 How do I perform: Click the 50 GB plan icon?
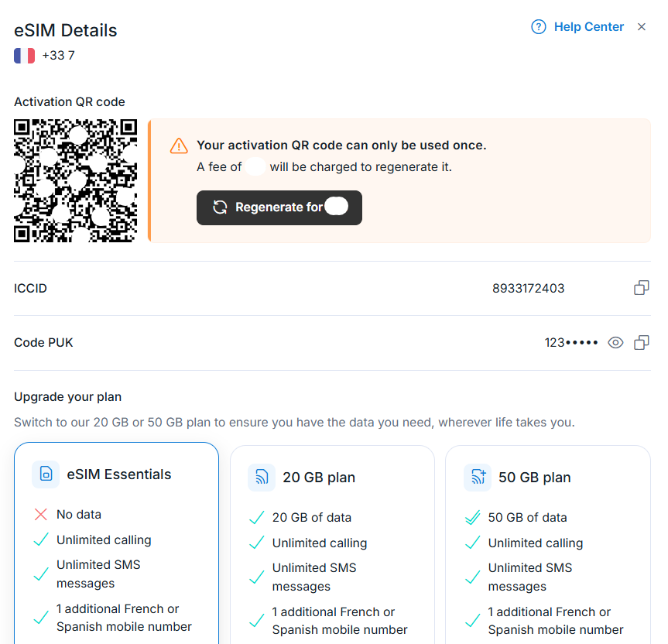click(477, 478)
